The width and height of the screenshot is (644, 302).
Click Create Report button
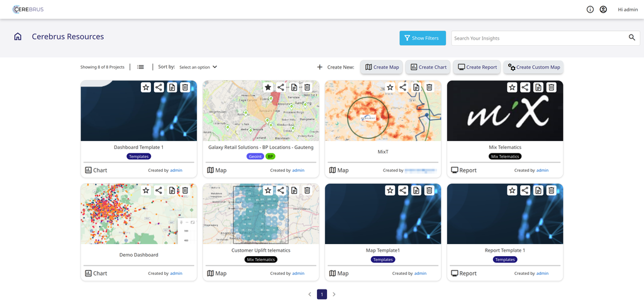[477, 67]
